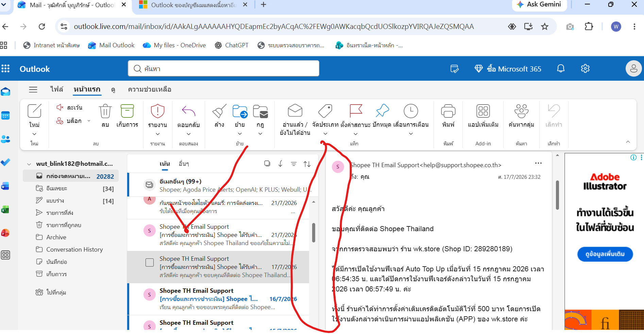Select the Focused inbox tab
Image resolution: width=644 pixels, height=334 pixels.
165,164
